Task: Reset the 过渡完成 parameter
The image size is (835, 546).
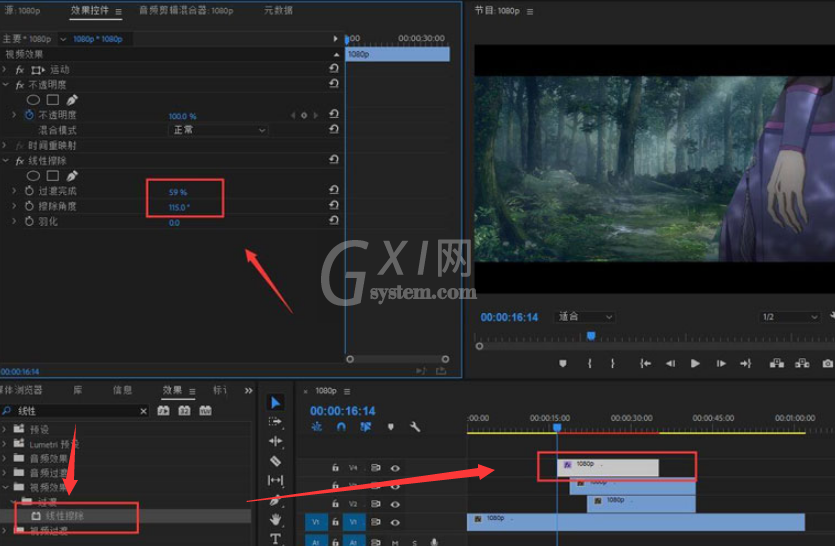Action: tap(334, 190)
